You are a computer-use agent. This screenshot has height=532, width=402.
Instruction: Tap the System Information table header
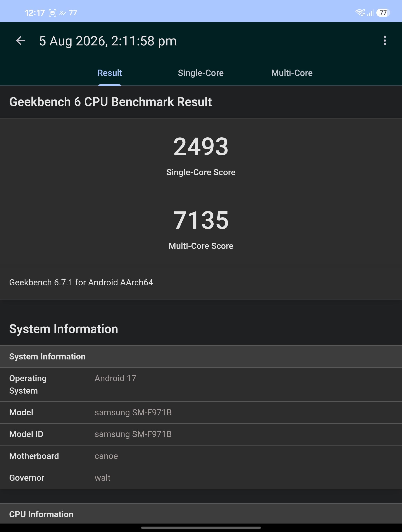(201, 356)
